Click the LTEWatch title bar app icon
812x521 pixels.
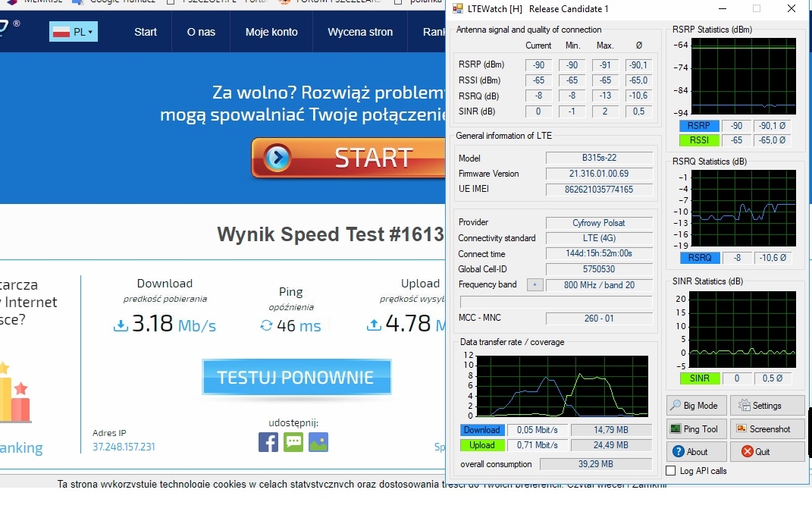tap(458, 9)
